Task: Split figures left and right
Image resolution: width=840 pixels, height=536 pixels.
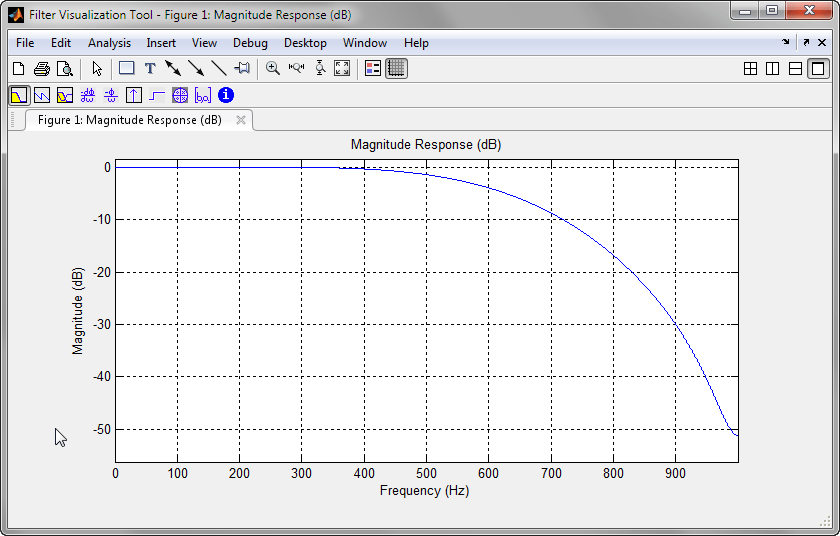Action: [x=772, y=69]
